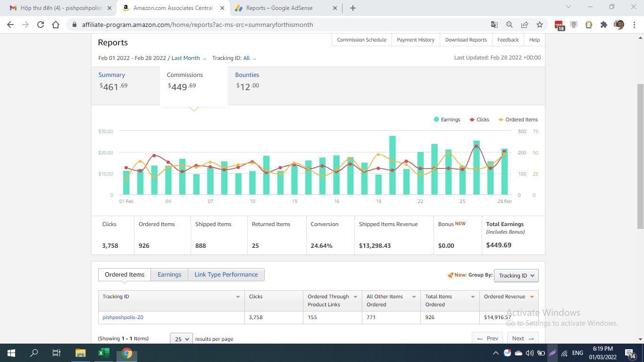This screenshot has width=644, height=362.
Task: Sort by Ordered Revenue column arrow
Action: click(532, 297)
